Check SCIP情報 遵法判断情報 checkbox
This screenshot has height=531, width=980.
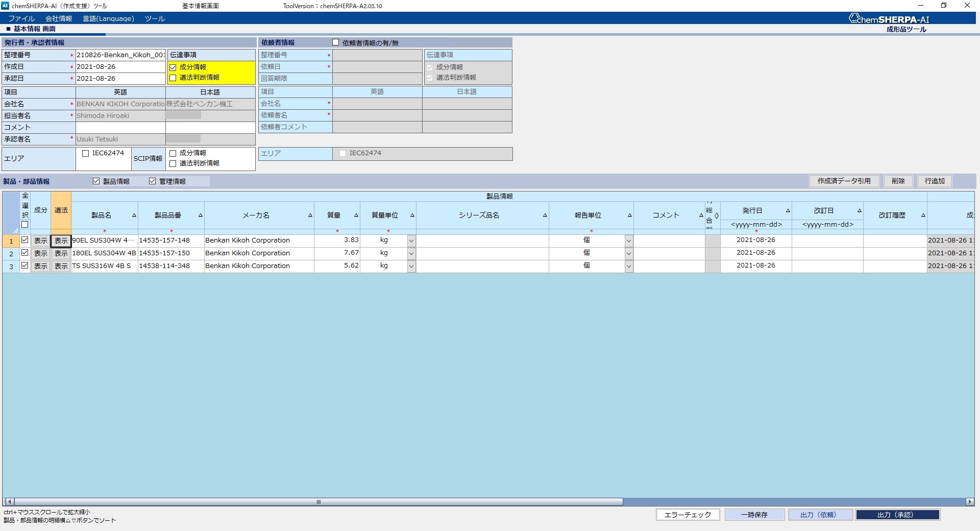[x=173, y=163]
